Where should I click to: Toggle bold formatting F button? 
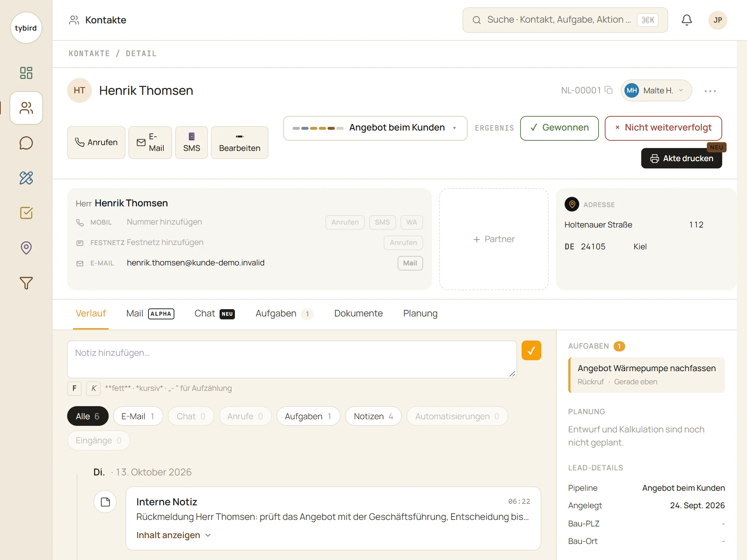(x=74, y=388)
